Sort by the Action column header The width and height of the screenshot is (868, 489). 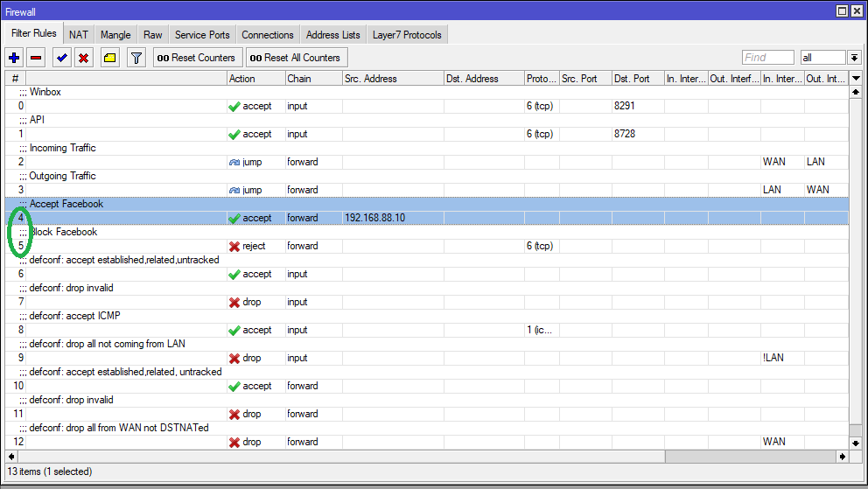point(256,79)
